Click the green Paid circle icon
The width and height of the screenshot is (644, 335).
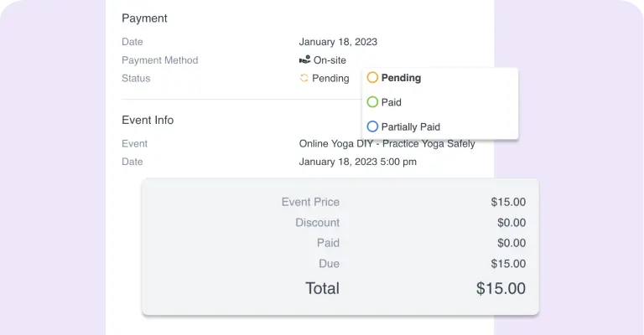click(372, 102)
